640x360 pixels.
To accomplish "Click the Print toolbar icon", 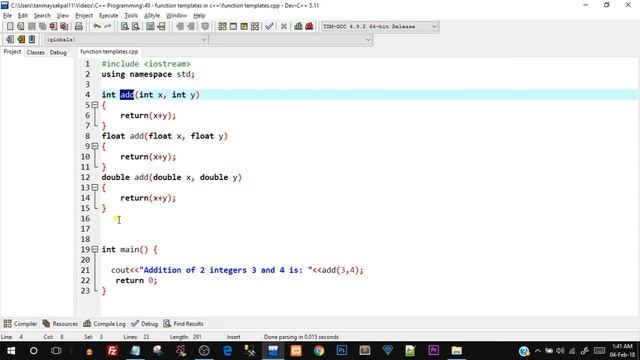I will (x=79, y=27).
